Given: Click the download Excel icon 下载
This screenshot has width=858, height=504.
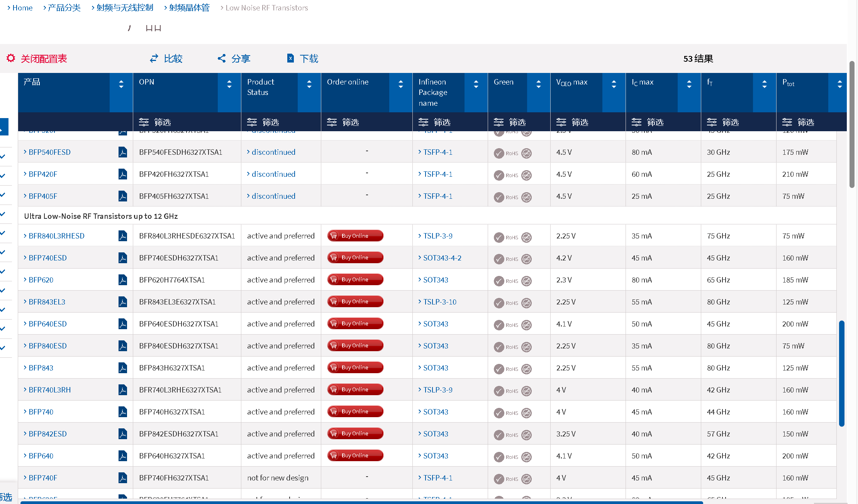Looking at the screenshot, I should click(290, 58).
